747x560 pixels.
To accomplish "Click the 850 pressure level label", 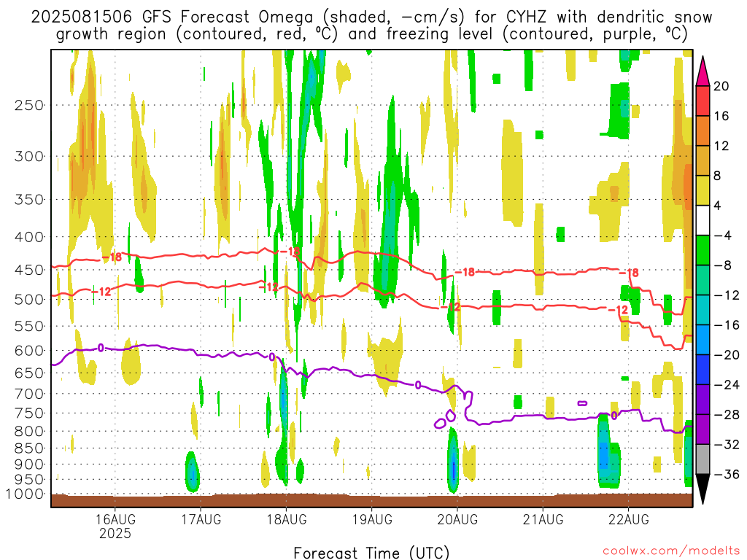I will [28, 448].
